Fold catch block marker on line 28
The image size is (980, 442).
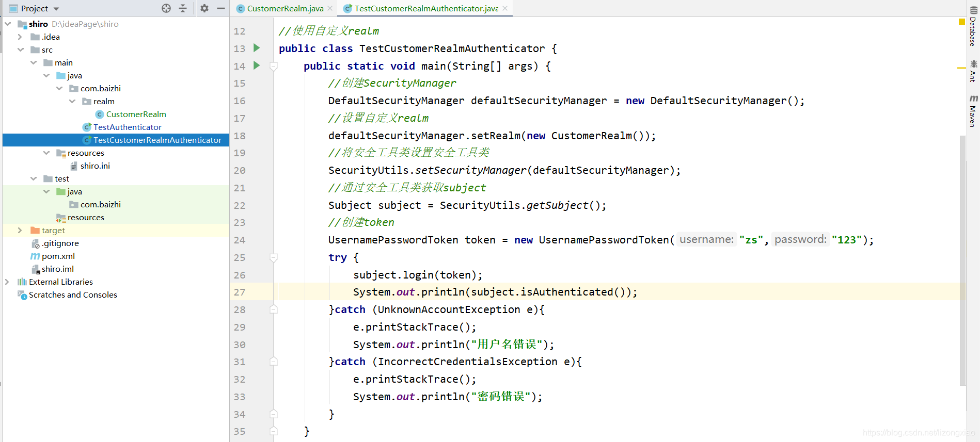pyautogui.click(x=274, y=309)
